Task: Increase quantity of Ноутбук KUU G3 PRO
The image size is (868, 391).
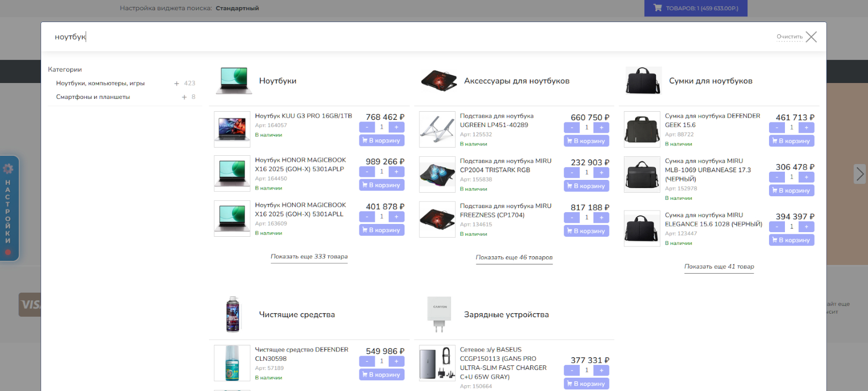Action: pos(396,127)
